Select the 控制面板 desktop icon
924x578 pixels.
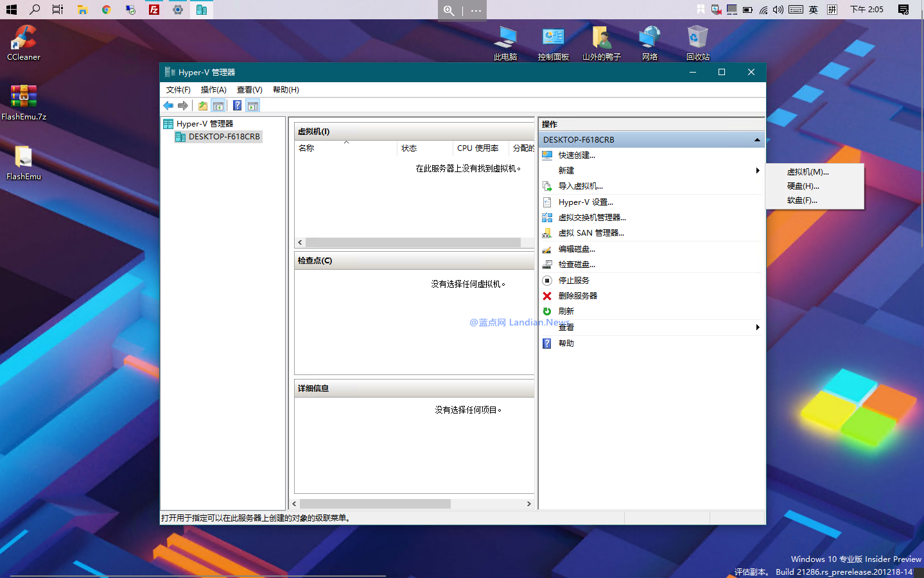(554, 43)
